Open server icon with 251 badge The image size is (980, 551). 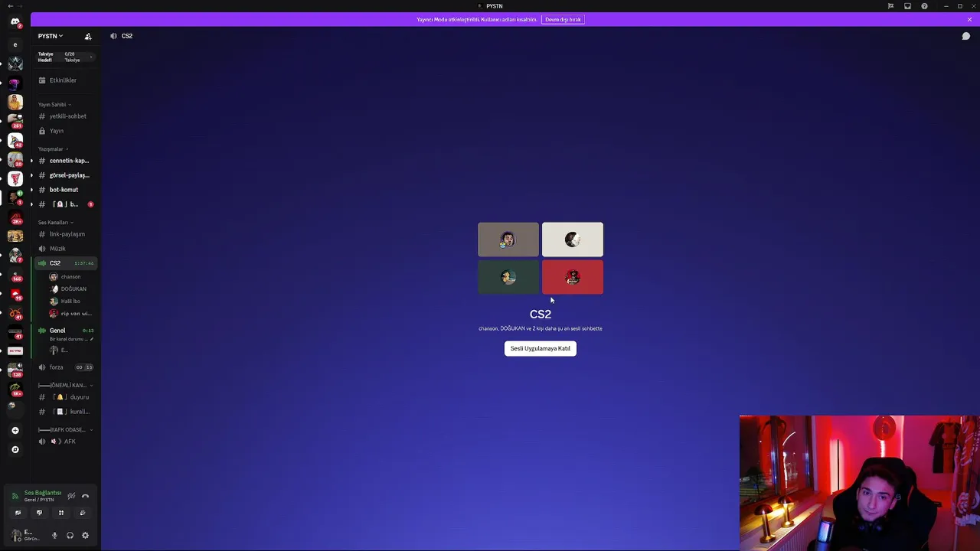[15, 121]
